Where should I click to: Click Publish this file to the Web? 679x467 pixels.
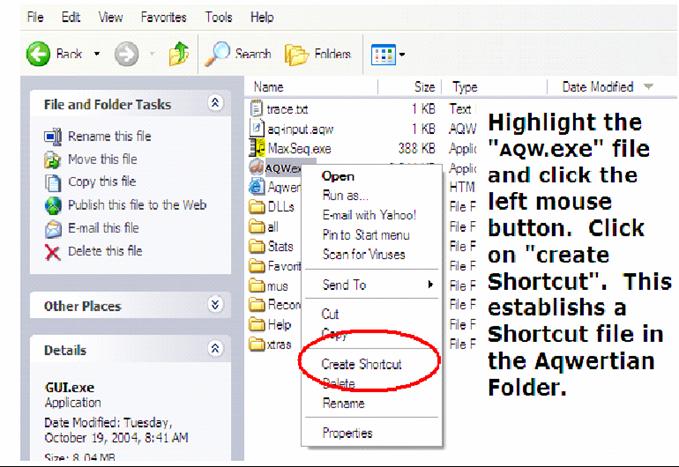[137, 205]
